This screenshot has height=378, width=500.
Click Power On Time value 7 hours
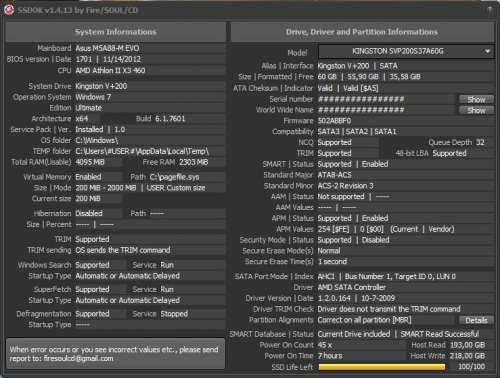click(x=330, y=356)
